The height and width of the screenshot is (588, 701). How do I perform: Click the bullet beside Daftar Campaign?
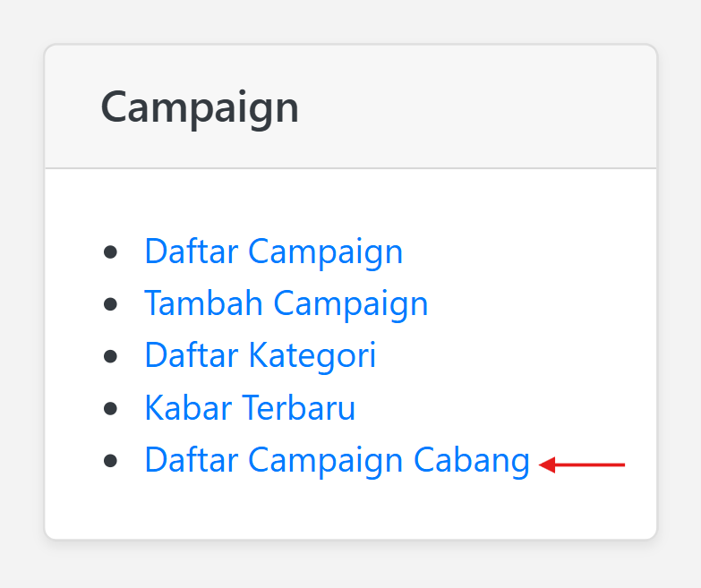click(111, 252)
